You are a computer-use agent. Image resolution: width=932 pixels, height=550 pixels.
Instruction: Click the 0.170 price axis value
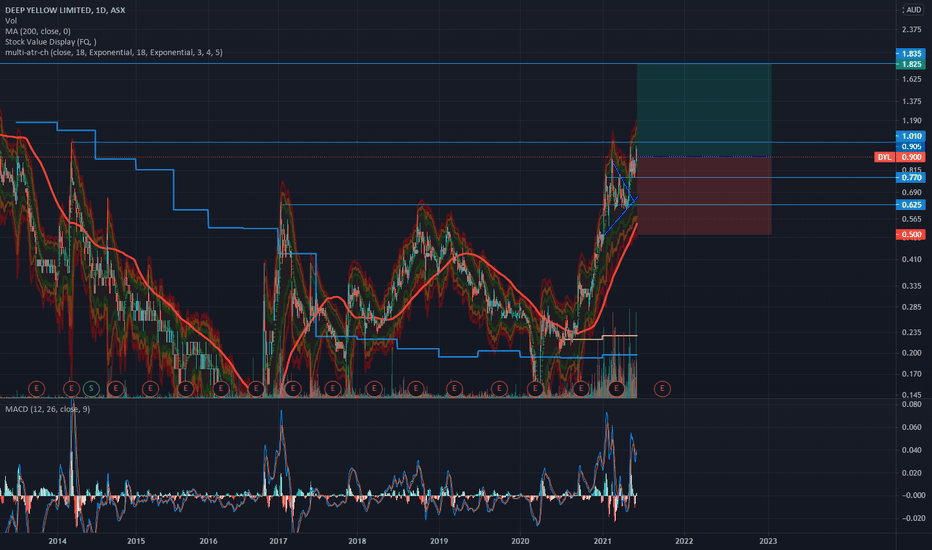tap(911, 374)
